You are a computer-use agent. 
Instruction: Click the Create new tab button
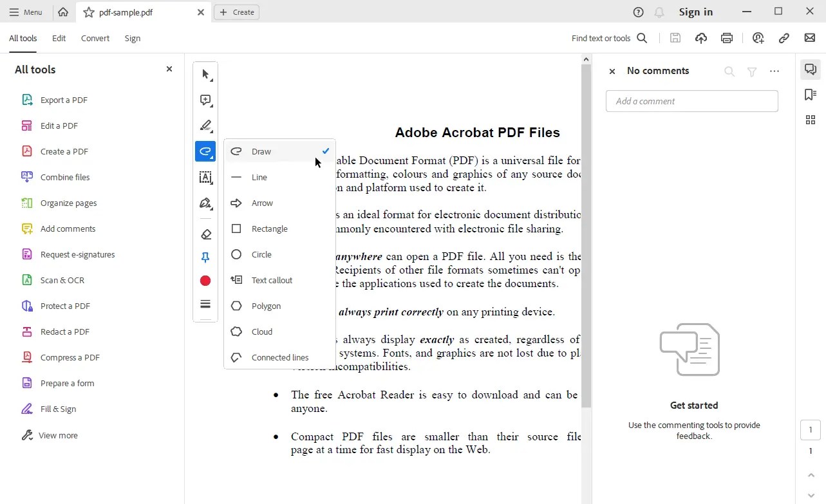236,12
